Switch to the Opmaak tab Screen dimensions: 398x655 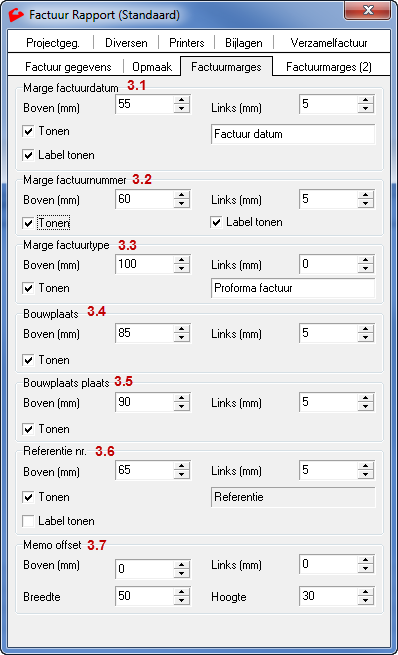tap(152, 67)
